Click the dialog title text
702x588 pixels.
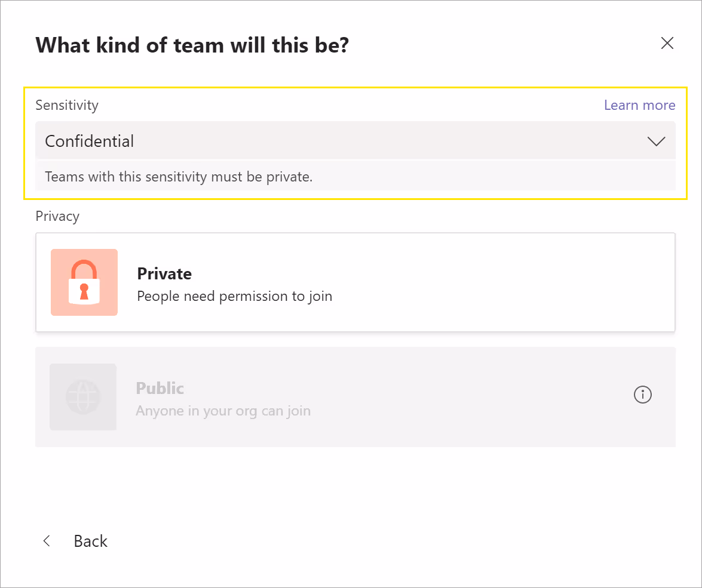point(192,45)
